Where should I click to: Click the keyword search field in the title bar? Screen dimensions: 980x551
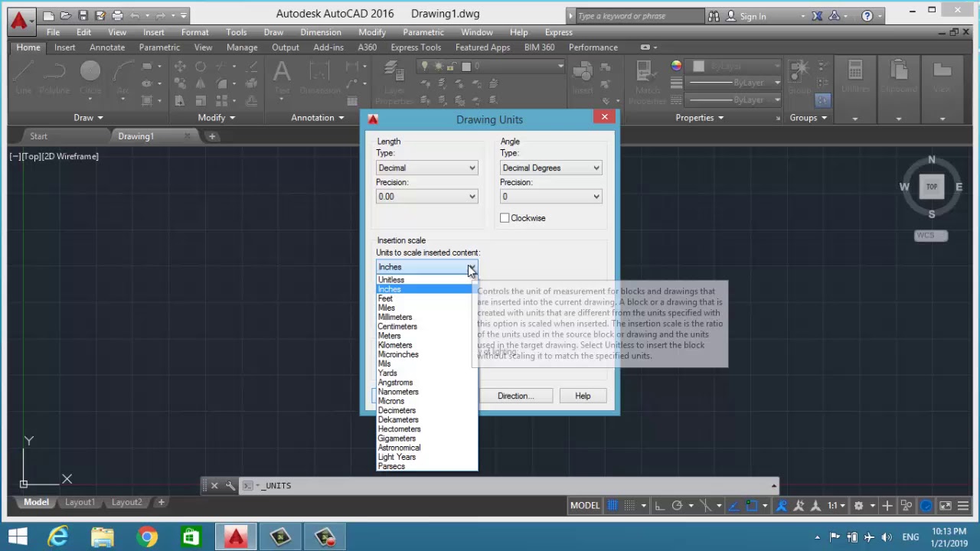[x=639, y=16]
